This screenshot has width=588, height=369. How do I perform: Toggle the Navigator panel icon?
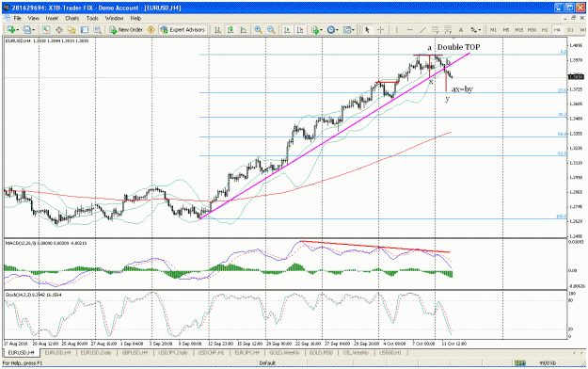[x=72, y=30]
